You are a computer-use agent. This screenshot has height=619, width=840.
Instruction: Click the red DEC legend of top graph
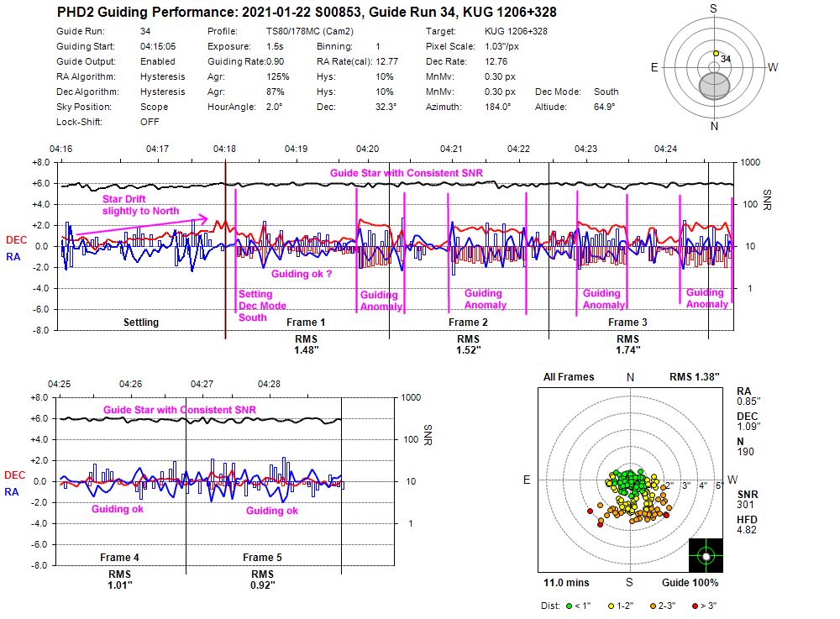(17, 240)
